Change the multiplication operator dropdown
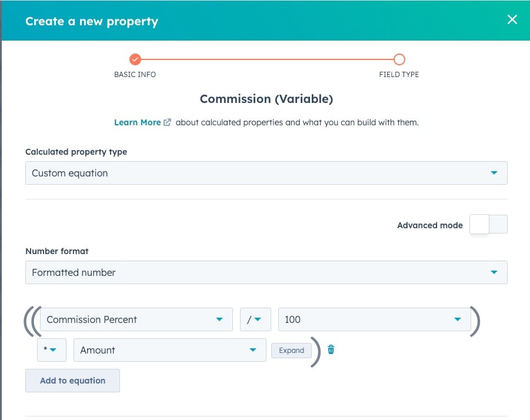 52,349
